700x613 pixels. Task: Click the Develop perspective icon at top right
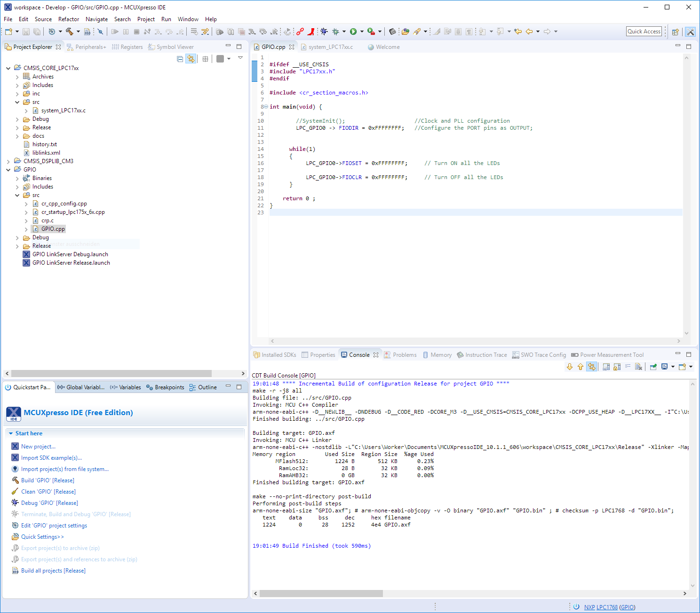point(690,32)
